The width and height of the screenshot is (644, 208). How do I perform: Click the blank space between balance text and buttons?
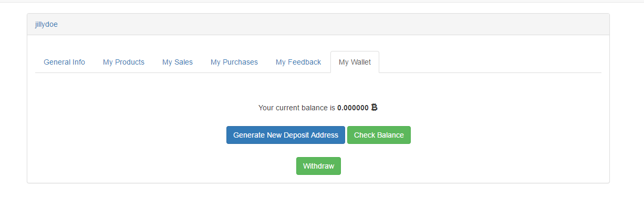[318, 119]
